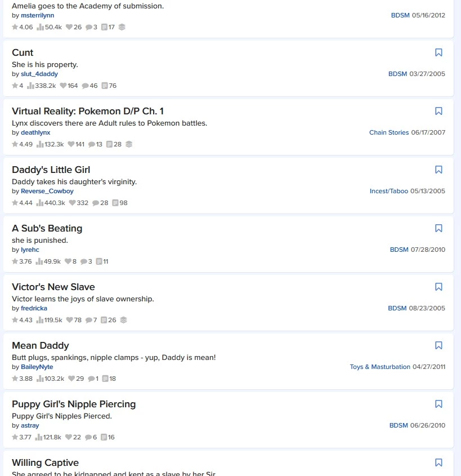Click the date 08/23/2005
This screenshot has height=476, width=461.
[427, 308]
